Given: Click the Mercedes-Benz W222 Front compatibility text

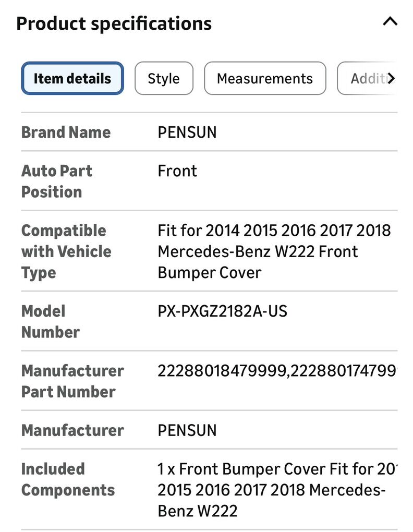Looking at the screenshot, I should coord(258,251).
